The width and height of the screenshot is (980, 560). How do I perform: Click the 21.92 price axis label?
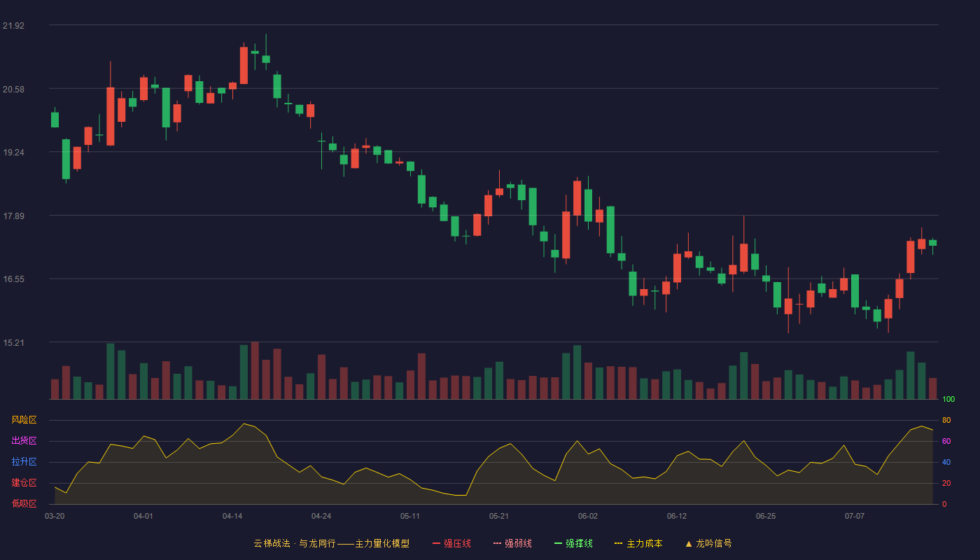click(13, 26)
